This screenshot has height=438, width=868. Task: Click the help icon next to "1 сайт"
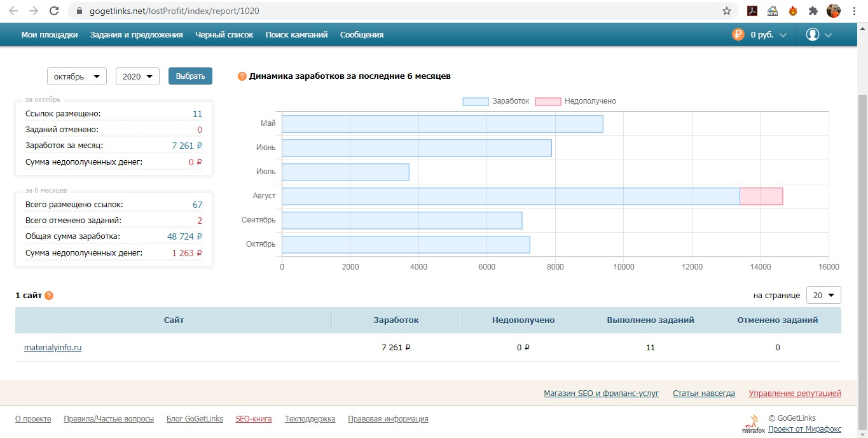[x=49, y=296]
